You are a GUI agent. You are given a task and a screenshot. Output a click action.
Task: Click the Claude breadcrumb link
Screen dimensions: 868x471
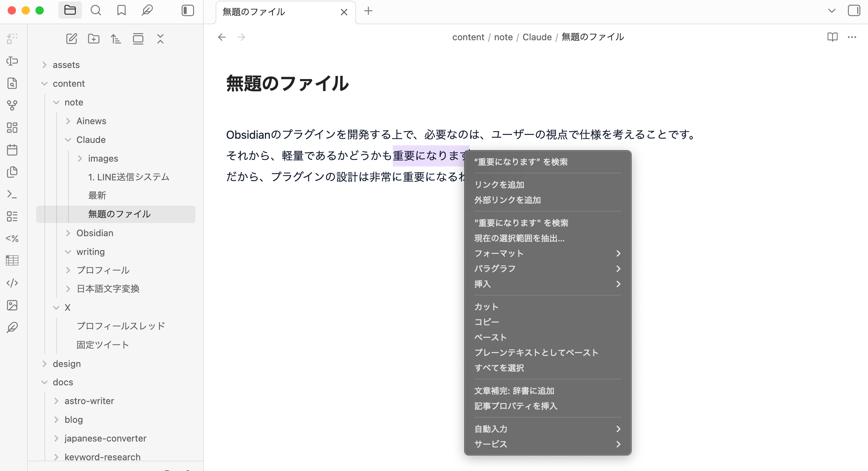point(537,37)
